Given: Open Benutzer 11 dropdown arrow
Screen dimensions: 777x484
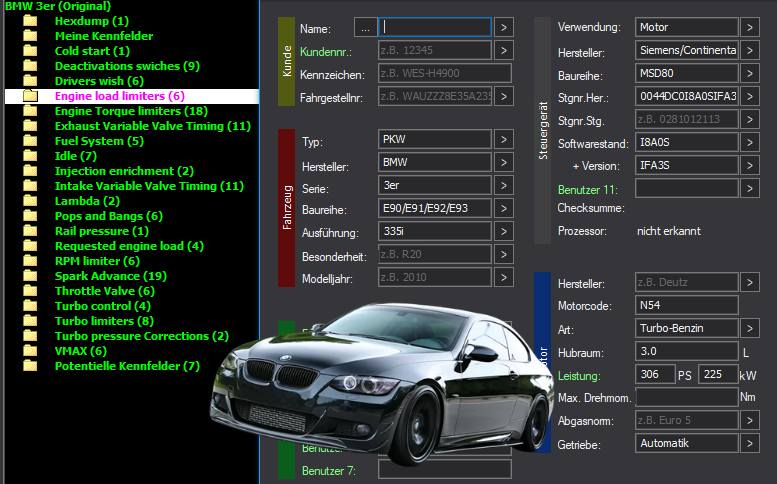Looking at the screenshot, I should pos(750,188).
